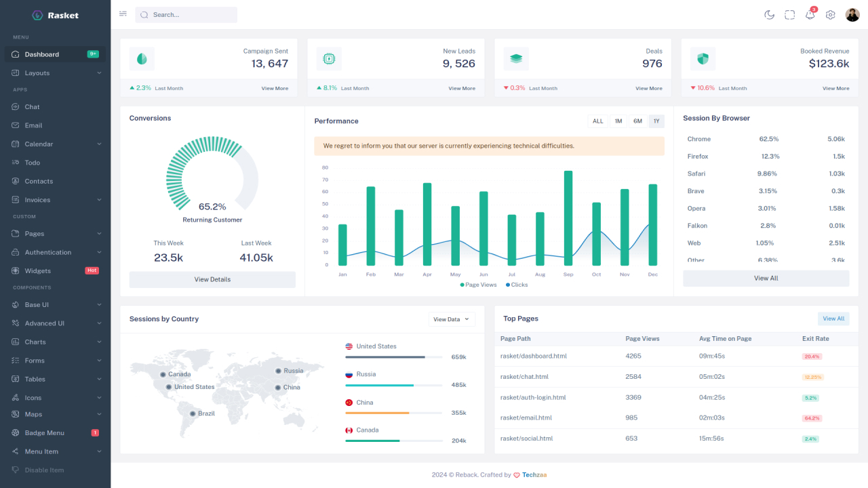The width and height of the screenshot is (868, 488).
Task: Open the notifications bell
Action: (x=810, y=14)
